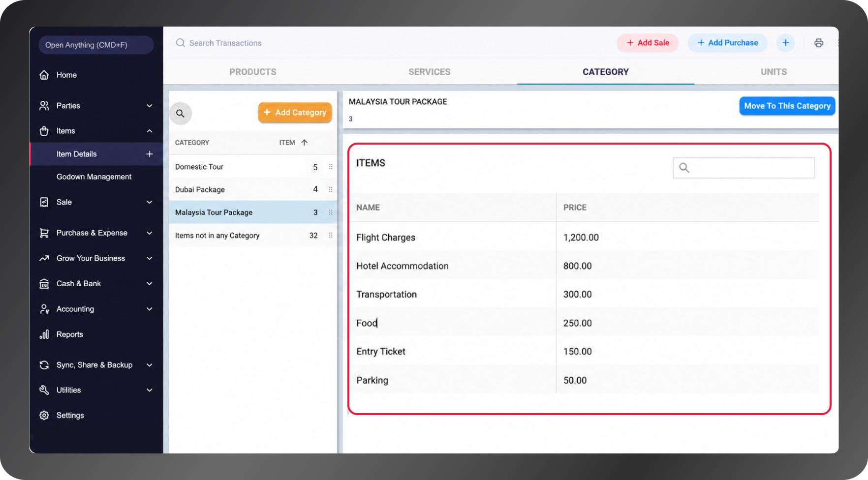Click the Home house icon

[44, 75]
